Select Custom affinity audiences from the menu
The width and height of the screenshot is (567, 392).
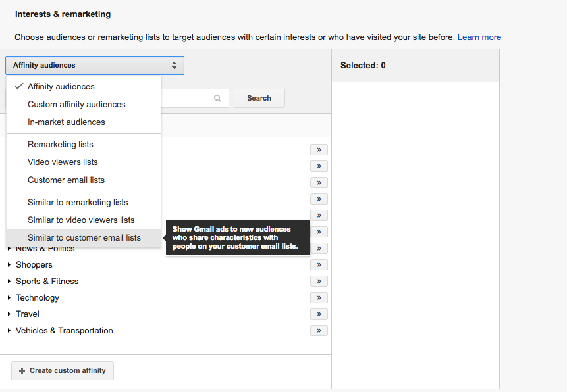coord(76,105)
